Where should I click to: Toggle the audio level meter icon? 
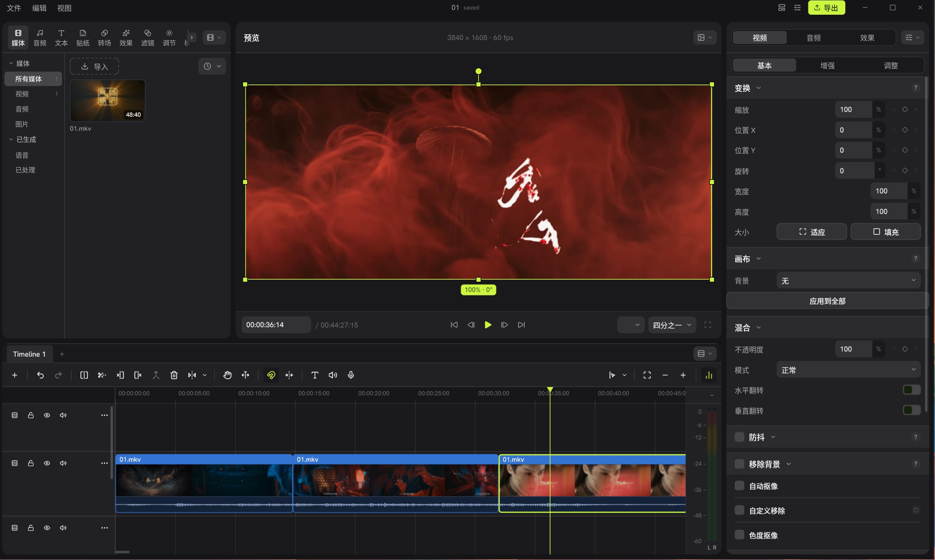point(709,375)
